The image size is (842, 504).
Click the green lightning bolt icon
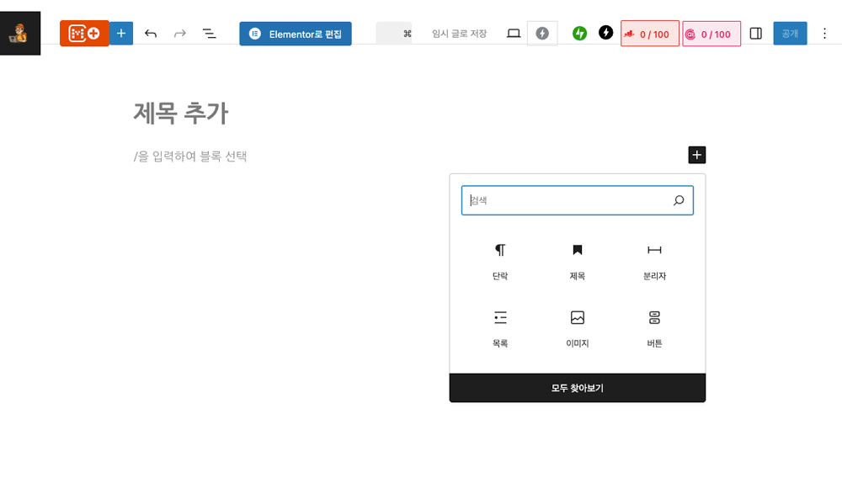[x=579, y=34]
